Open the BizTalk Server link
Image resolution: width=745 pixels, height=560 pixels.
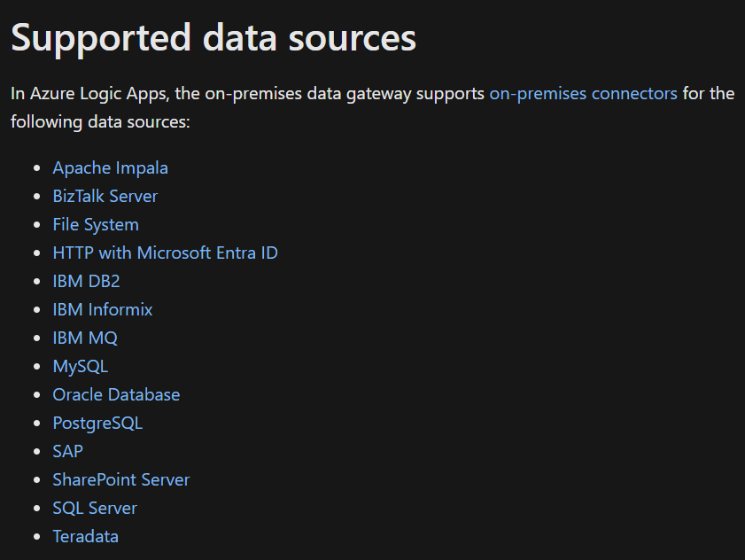click(x=105, y=196)
